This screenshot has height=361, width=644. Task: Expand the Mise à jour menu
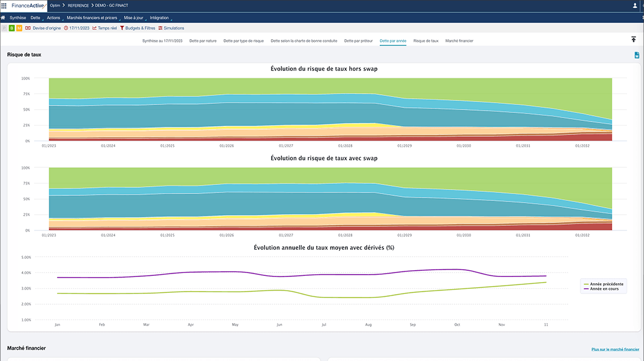133,18
